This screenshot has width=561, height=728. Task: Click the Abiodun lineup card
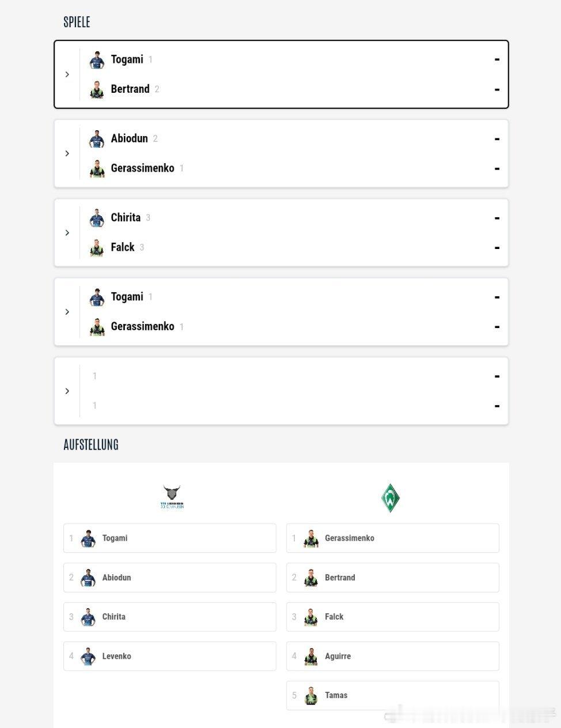[170, 578]
